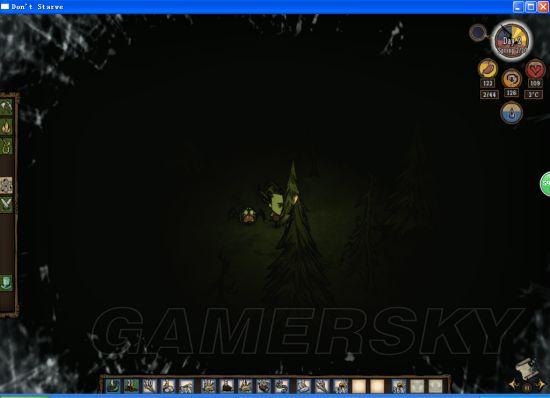Screen dimensions: 550x398
Task: Rotate camera left with the arrow button
Action: [x=514, y=385]
